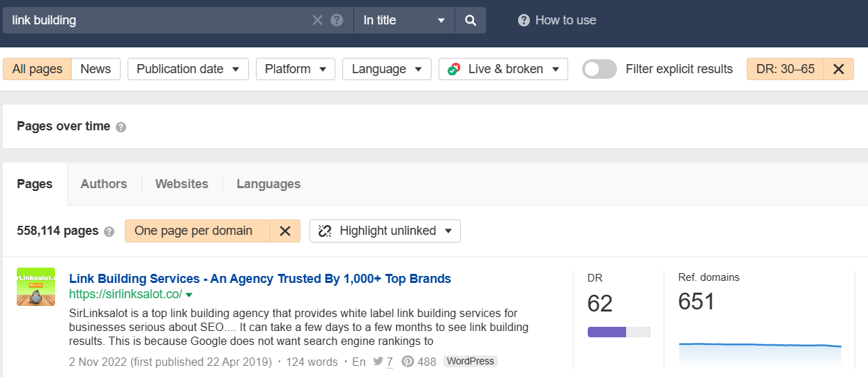Click the DR: 30–65 filter button

(x=785, y=69)
